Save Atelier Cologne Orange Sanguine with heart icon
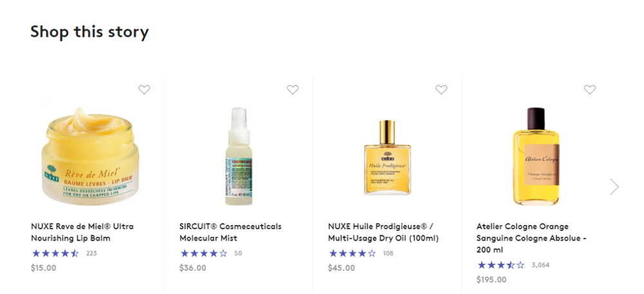 [x=590, y=90]
